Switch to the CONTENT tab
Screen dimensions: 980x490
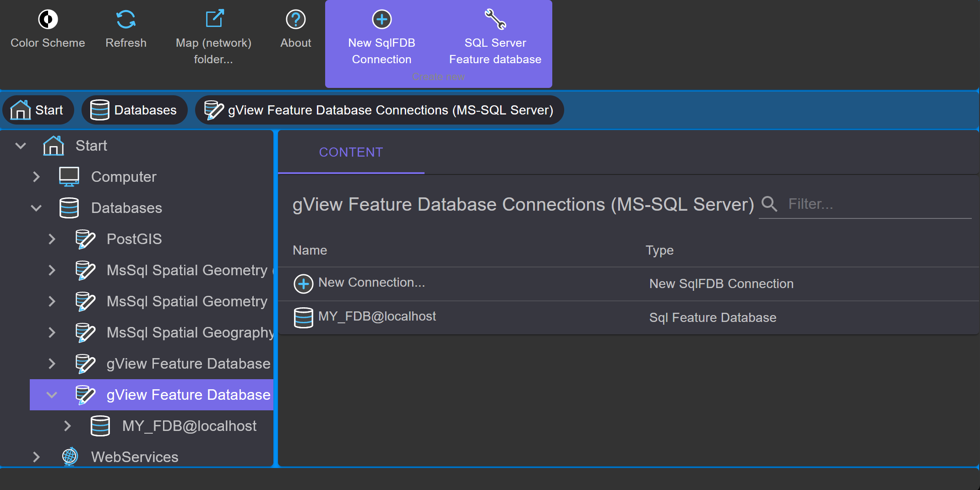pyautogui.click(x=351, y=152)
